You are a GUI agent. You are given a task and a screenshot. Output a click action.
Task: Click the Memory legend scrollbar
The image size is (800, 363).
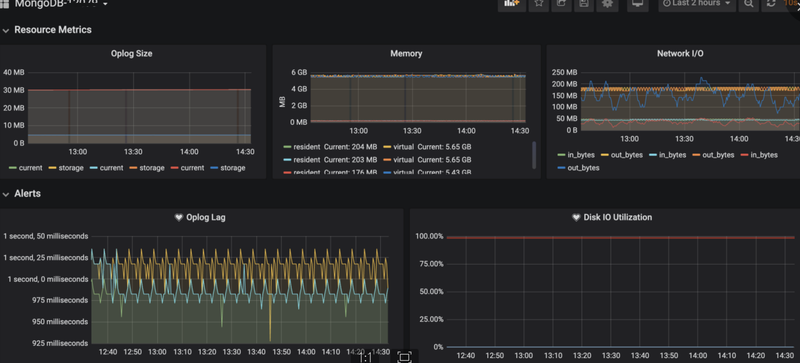tap(534, 155)
